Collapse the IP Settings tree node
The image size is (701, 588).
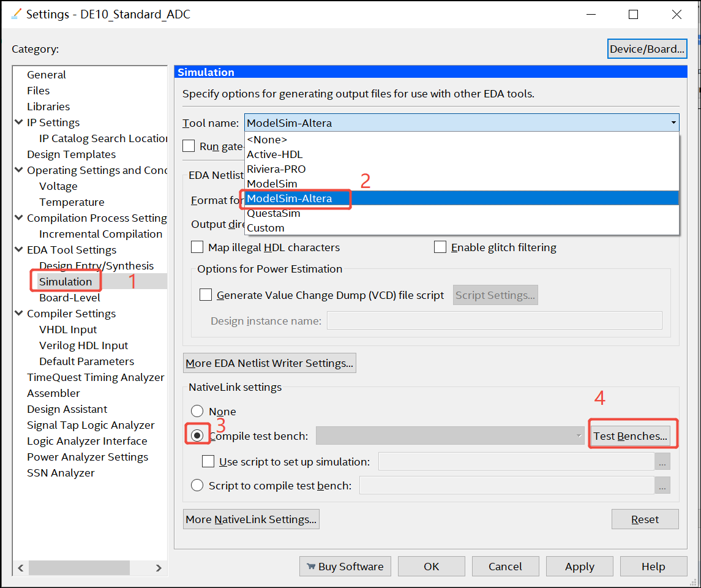(x=19, y=122)
